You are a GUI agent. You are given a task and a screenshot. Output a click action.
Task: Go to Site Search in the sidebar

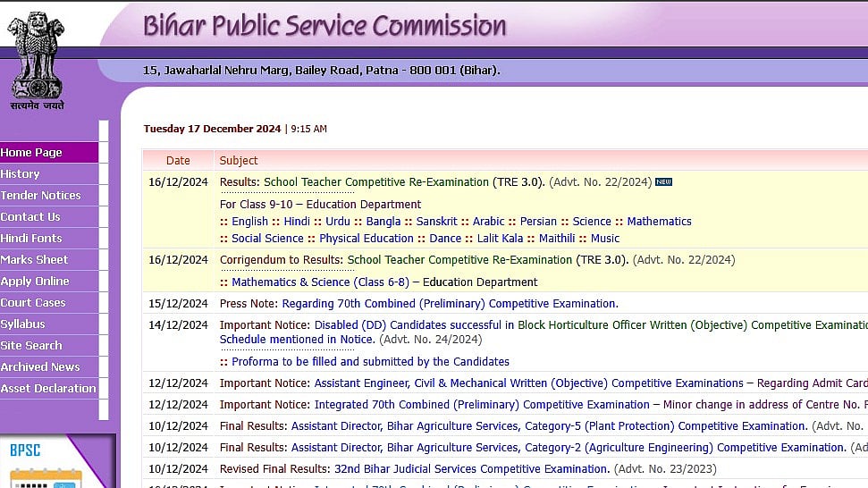(32, 346)
